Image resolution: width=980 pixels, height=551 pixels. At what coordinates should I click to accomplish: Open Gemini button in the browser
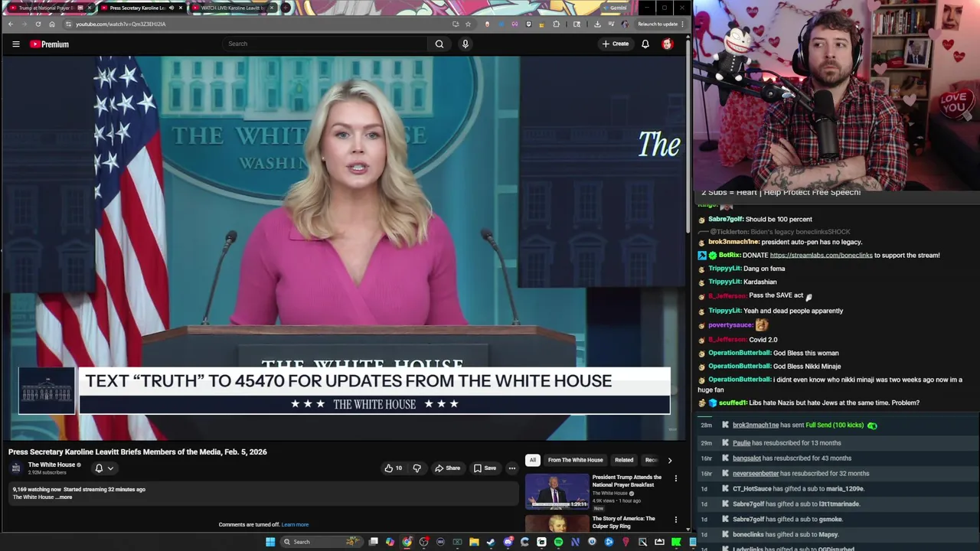[x=614, y=8]
